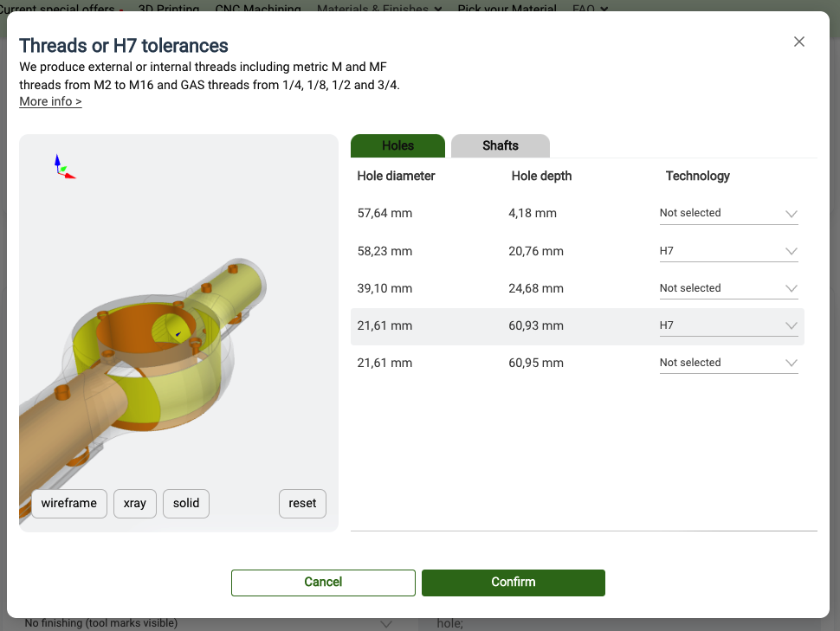The width and height of the screenshot is (840, 631).
Task: Toggle xray view mode
Action: [134, 503]
